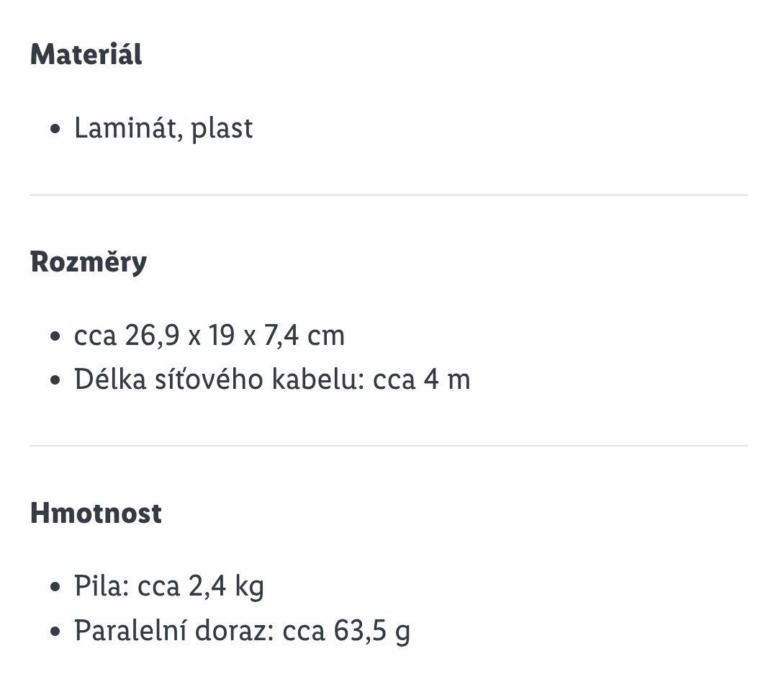Click the bullet before the 'Pila' entry

coord(55,588)
